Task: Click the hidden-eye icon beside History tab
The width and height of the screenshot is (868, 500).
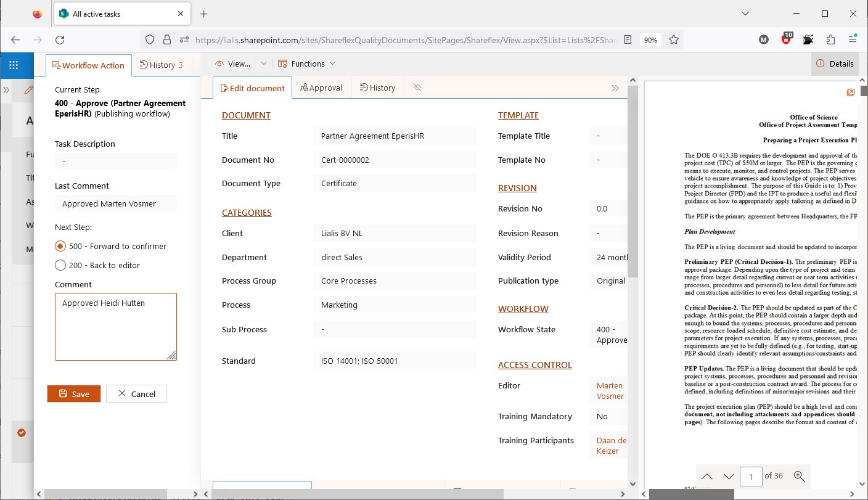Action: click(x=417, y=88)
